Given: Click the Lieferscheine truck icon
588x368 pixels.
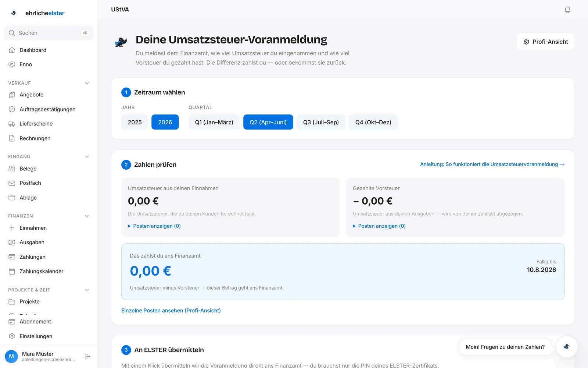Looking at the screenshot, I should (x=12, y=124).
